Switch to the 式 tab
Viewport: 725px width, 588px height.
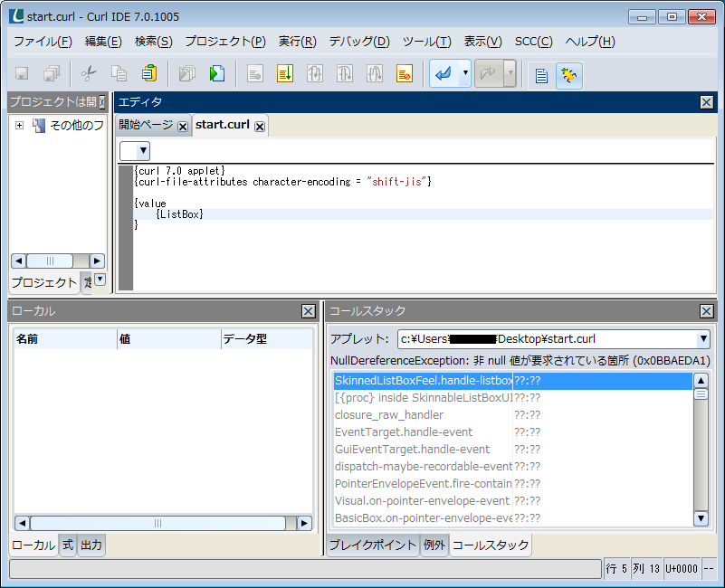coord(68,545)
